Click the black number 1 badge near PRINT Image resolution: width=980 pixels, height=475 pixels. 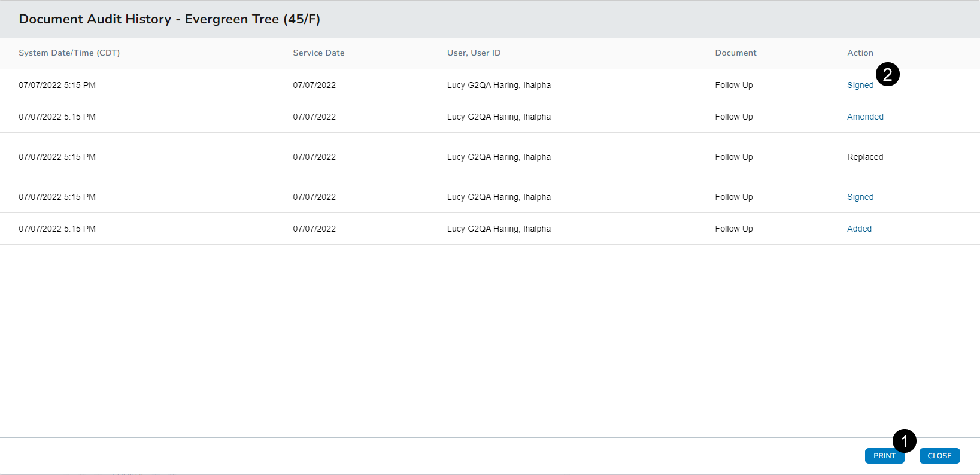tap(904, 441)
